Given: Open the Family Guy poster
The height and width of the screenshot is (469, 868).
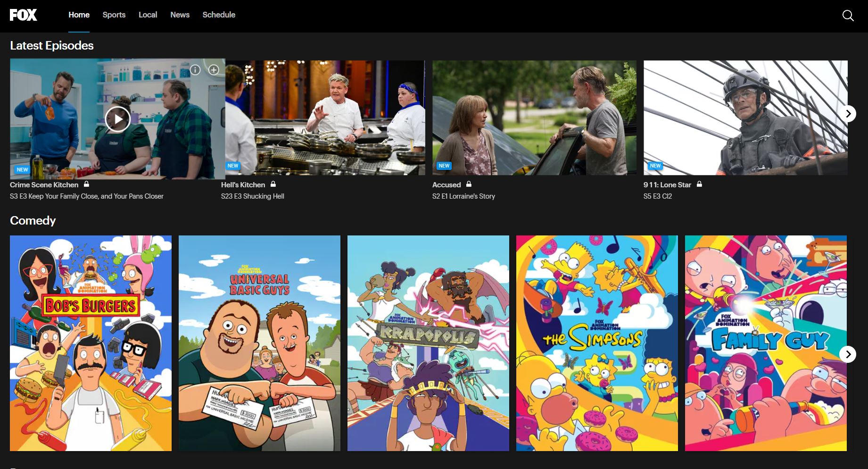Looking at the screenshot, I should 766,343.
